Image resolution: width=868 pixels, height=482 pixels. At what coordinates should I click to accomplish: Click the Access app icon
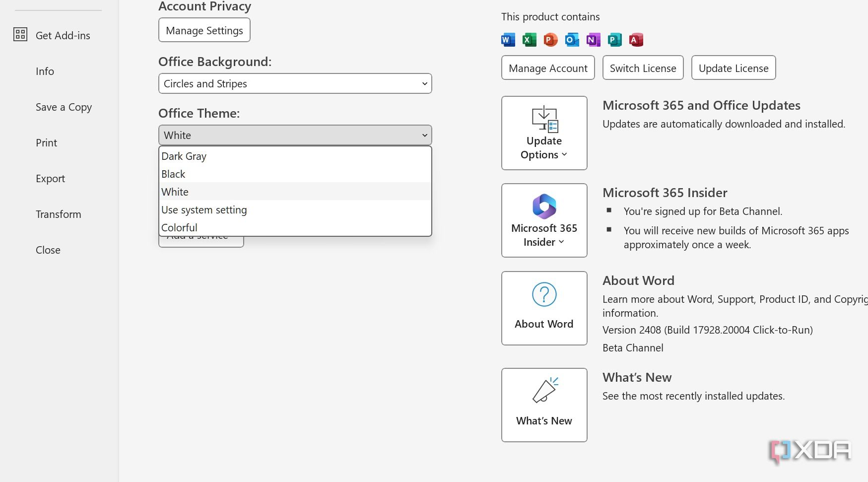pyautogui.click(x=636, y=40)
